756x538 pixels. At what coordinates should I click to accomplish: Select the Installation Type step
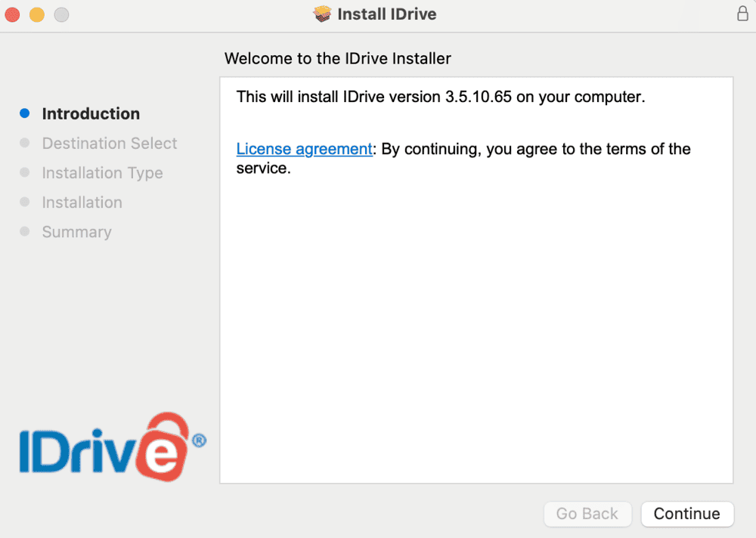(101, 172)
